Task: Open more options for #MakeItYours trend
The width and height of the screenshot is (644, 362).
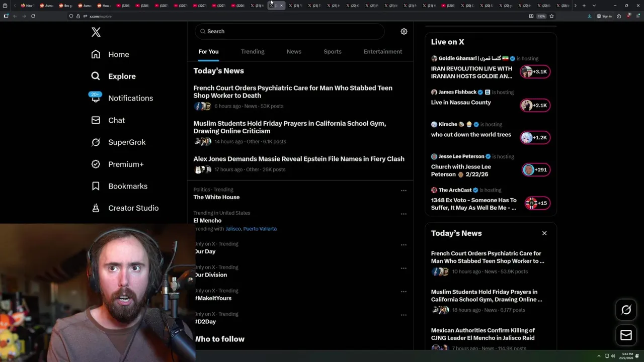Action: pos(404,292)
